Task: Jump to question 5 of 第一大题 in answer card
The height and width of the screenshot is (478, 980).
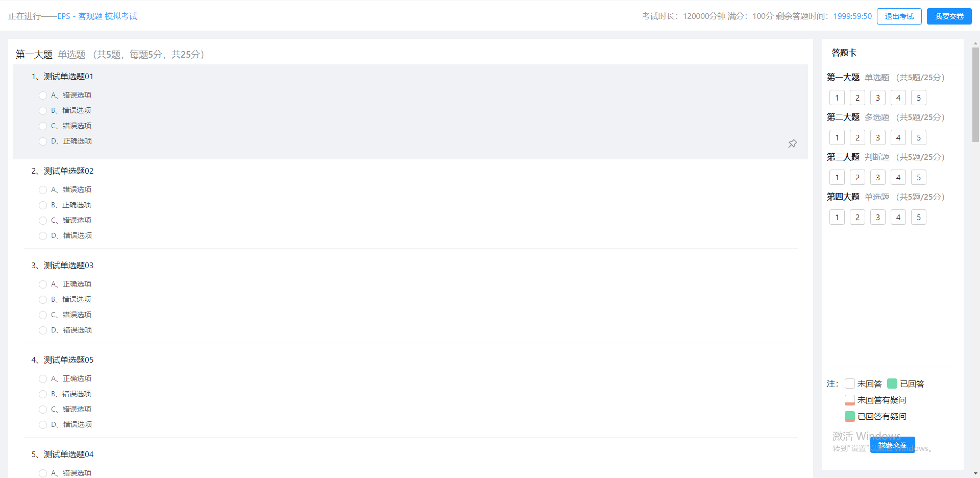Action: pos(918,98)
